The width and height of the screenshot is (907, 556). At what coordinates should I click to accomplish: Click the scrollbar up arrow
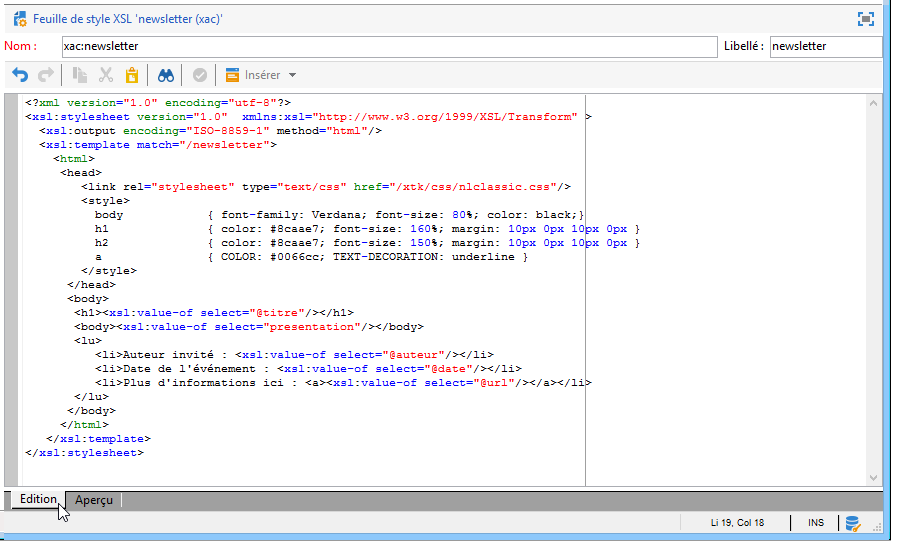873,103
